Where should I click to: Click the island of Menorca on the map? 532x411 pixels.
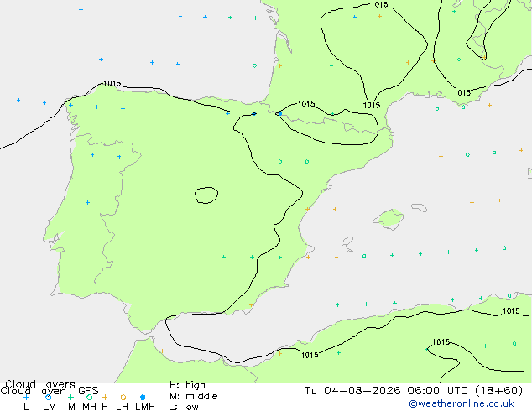420,207
